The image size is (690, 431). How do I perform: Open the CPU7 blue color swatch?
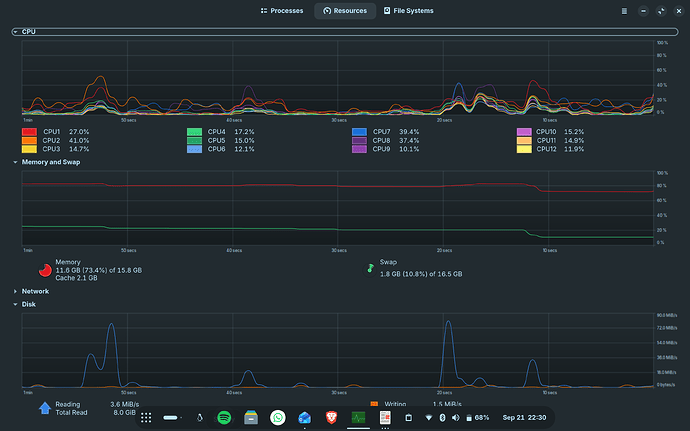pyautogui.click(x=359, y=132)
